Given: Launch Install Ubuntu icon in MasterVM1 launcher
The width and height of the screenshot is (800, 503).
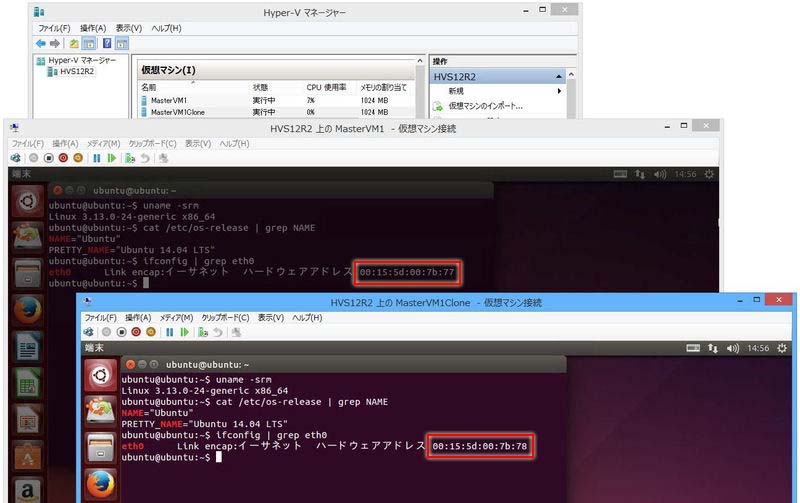Looking at the screenshot, I should pyautogui.click(x=28, y=237).
